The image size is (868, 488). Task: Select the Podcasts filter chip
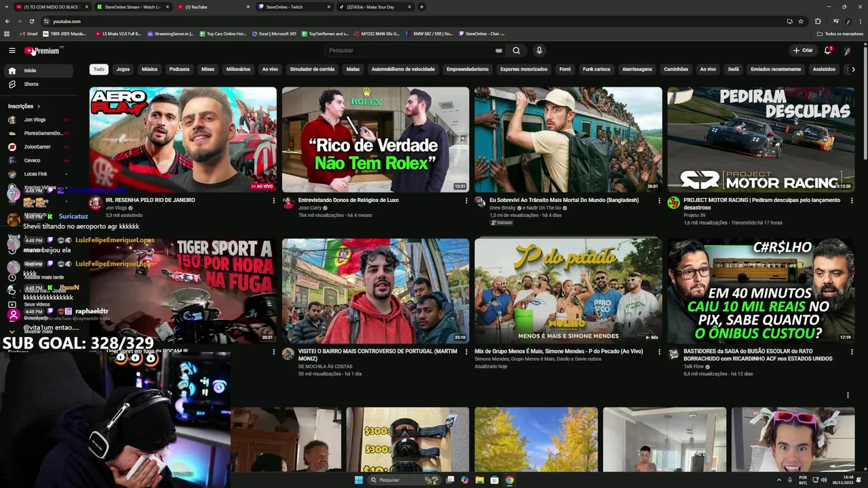point(179,69)
